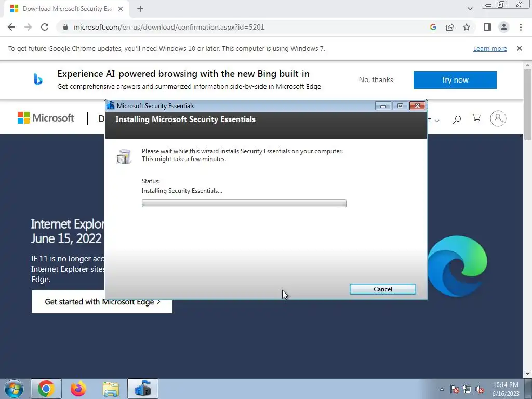Show hidden tray icons

click(x=442, y=389)
